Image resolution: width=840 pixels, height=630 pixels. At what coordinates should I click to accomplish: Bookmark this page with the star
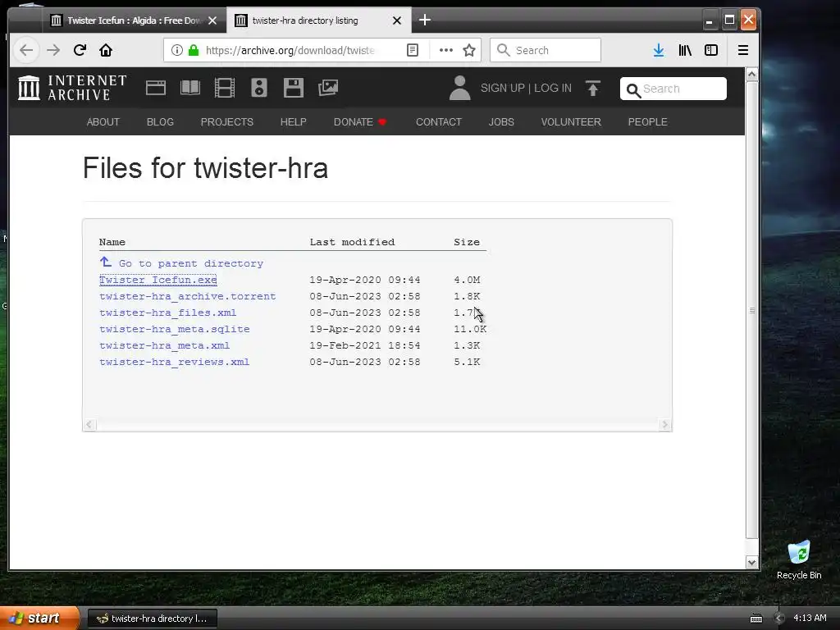pyautogui.click(x=469, y=50)
